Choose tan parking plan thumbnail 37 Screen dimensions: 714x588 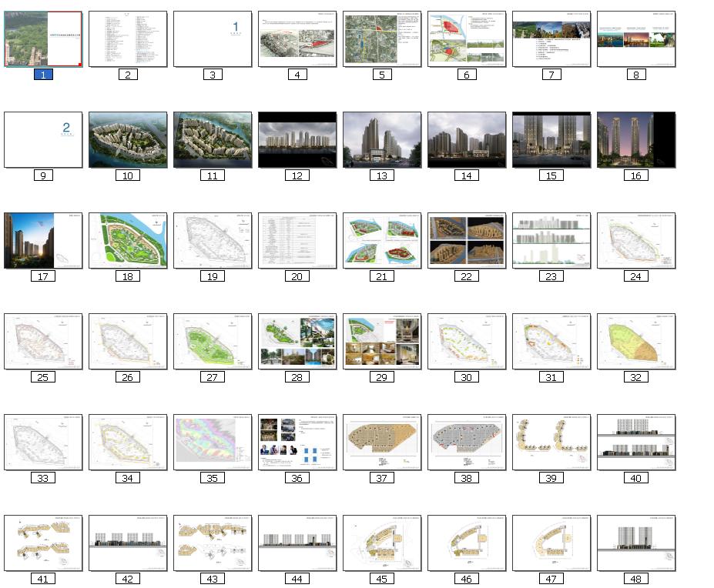382,442
